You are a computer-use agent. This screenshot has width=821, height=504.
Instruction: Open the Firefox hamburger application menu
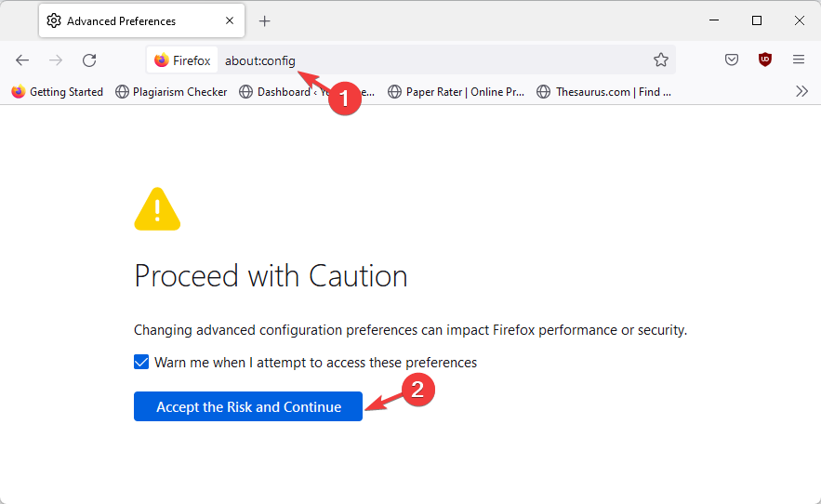coord(799,60)
